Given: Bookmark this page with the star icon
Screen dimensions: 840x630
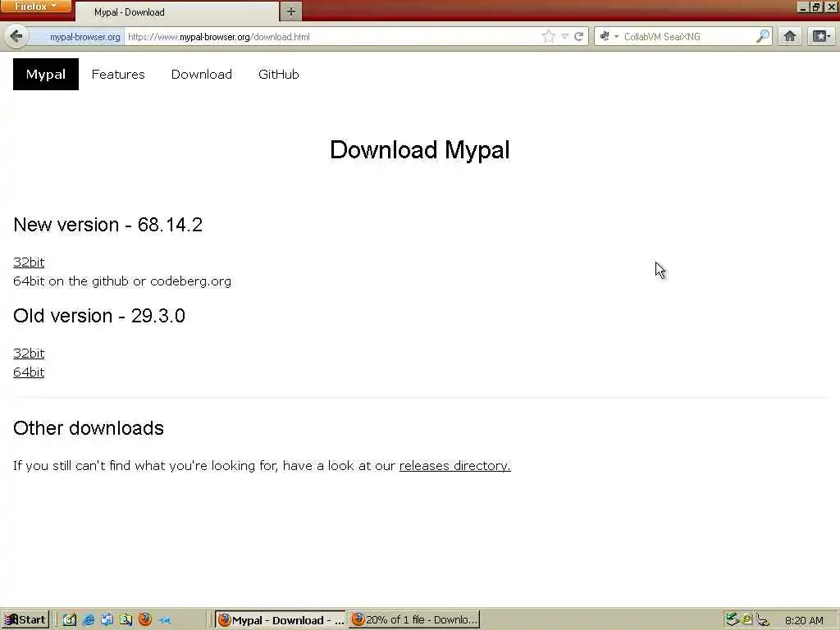Looking at the screenshot, I should click(x=548, y=36).
